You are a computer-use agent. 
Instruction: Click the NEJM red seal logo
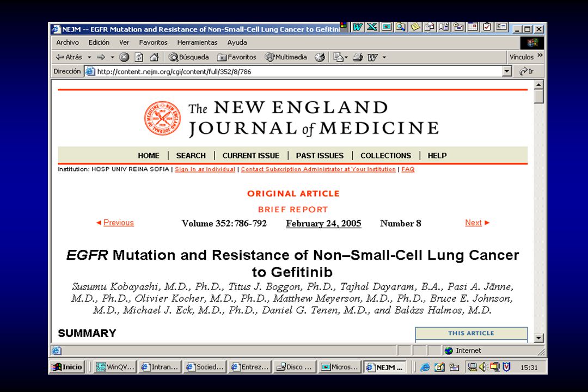point(162,118)
